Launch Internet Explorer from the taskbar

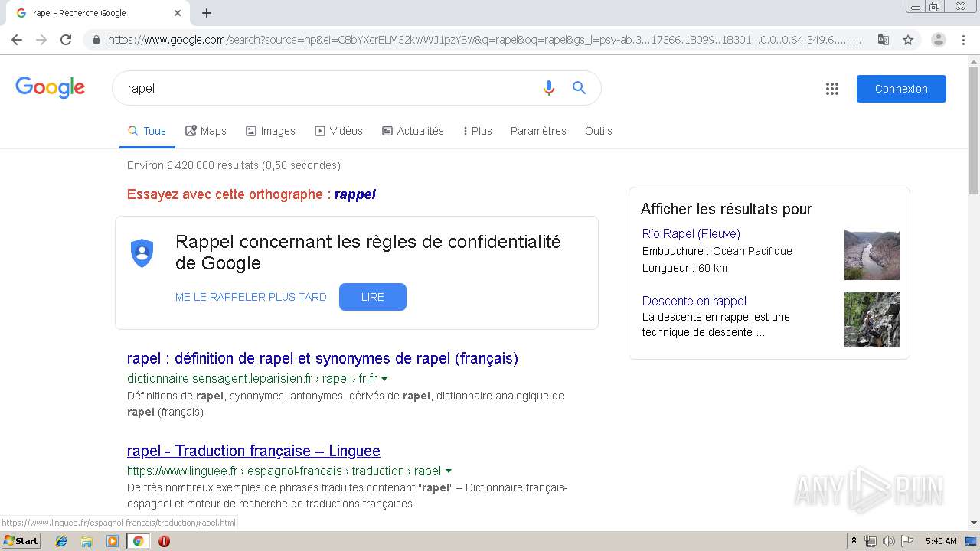click(x=61, y=541)
